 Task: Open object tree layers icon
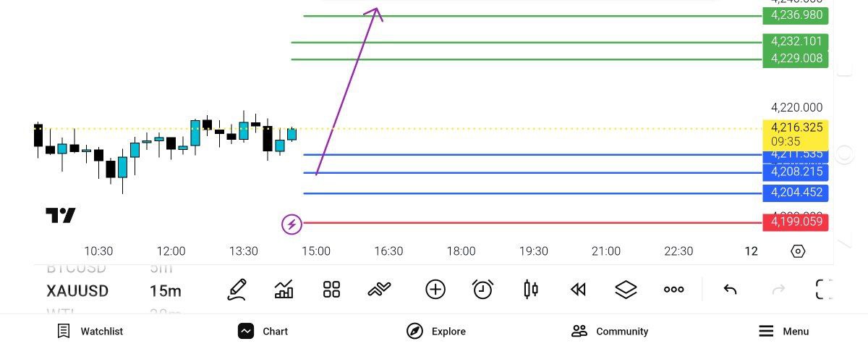[626, 290]
